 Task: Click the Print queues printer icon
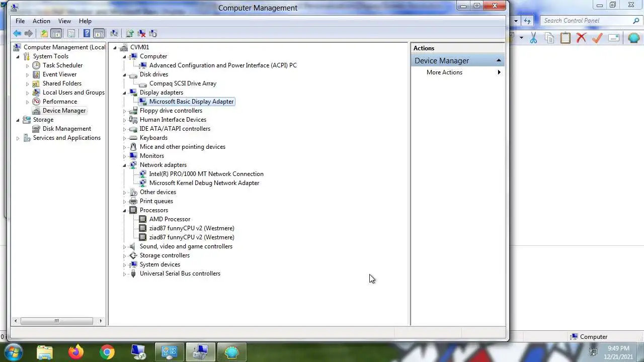coord(133,201)
